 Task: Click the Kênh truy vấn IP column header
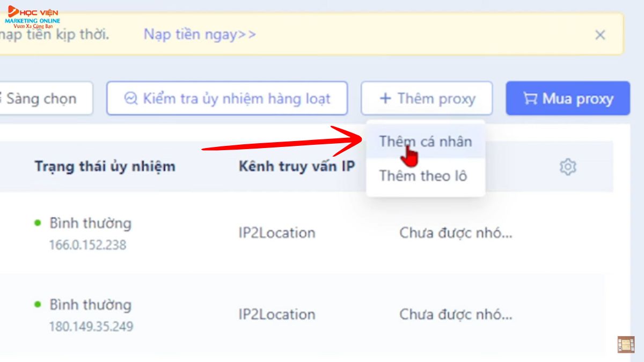click(x=297, y=166)
